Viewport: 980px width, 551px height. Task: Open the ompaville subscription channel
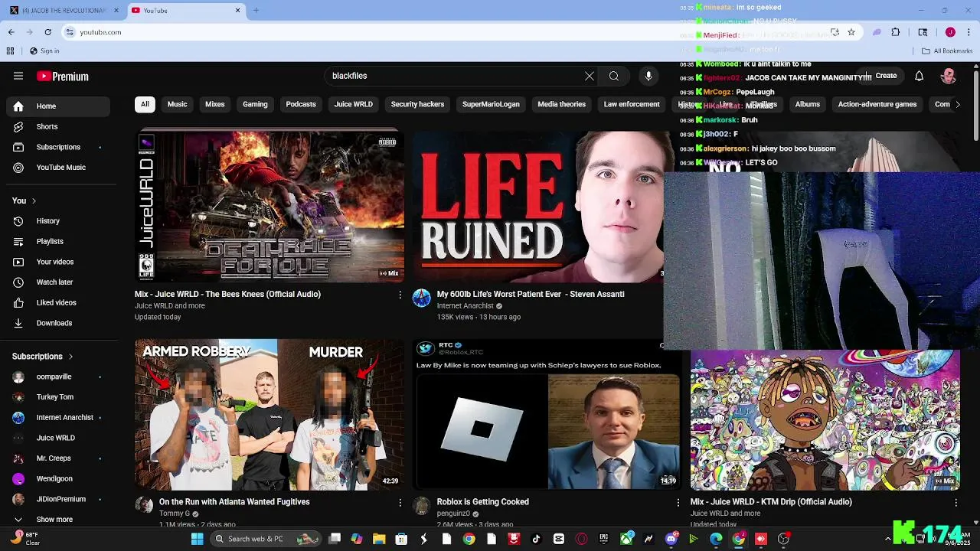[x=58, y=377]
